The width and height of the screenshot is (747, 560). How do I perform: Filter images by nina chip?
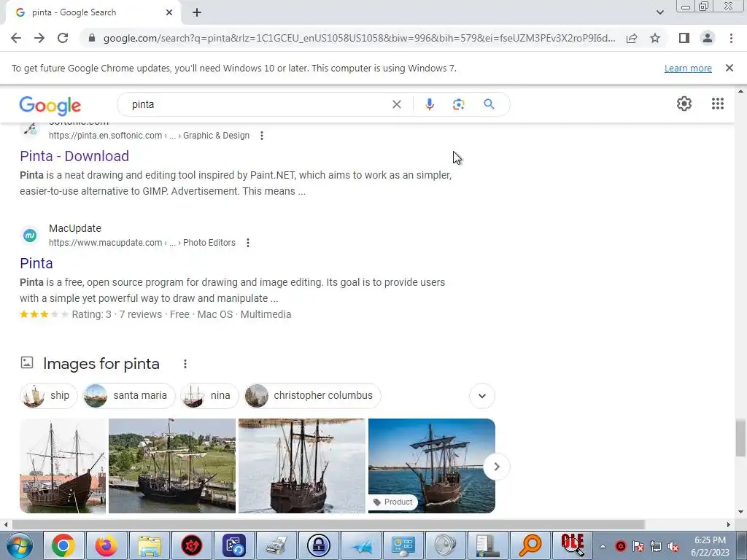(x=209, y=396)
